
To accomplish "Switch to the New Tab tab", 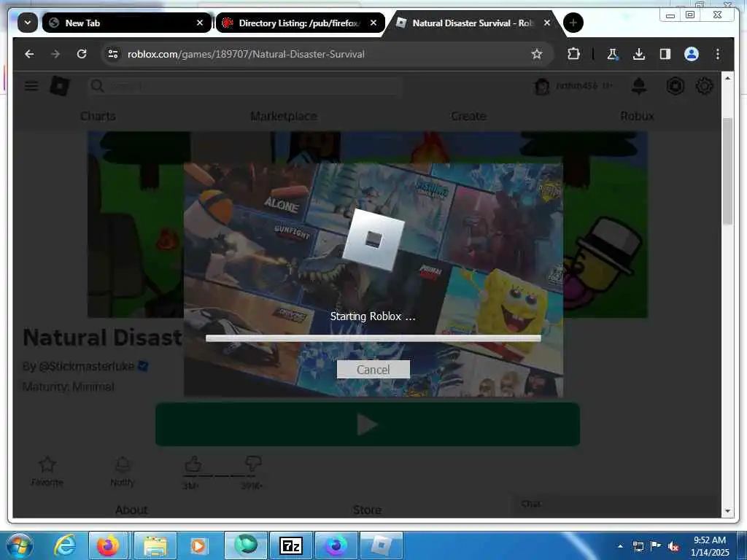I will point(127,23).
